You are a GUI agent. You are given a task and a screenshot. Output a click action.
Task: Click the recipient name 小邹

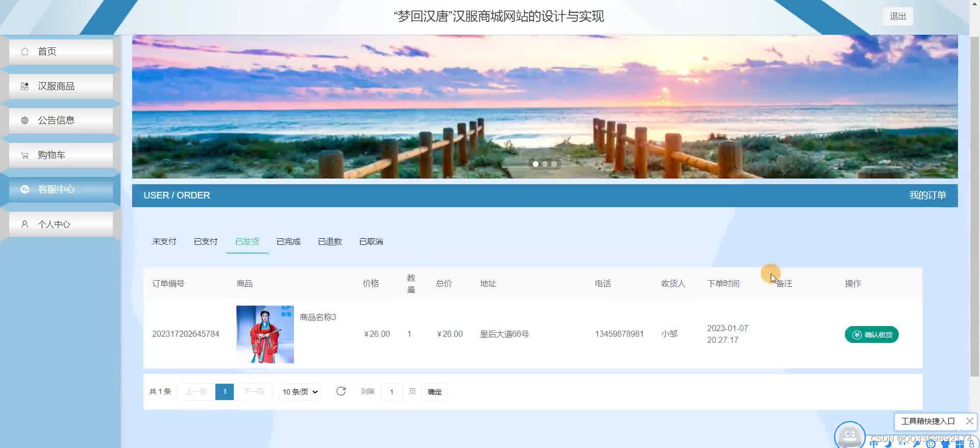[x=669, y=334]
